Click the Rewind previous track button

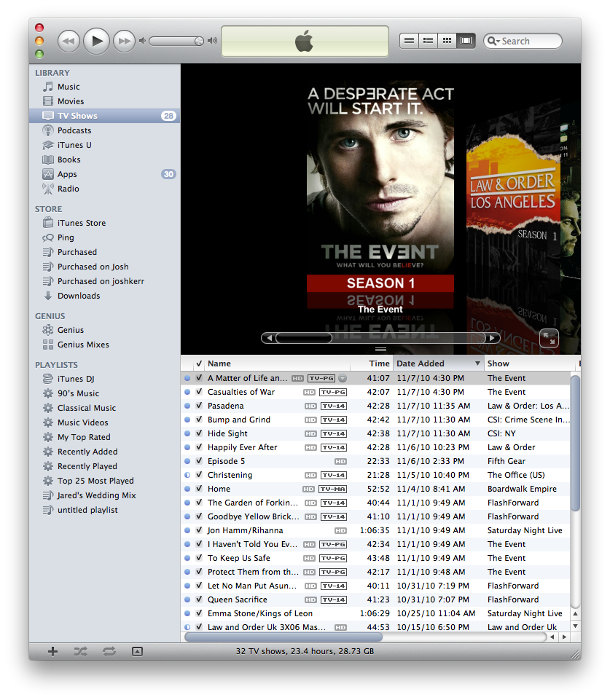coord(69,41)
